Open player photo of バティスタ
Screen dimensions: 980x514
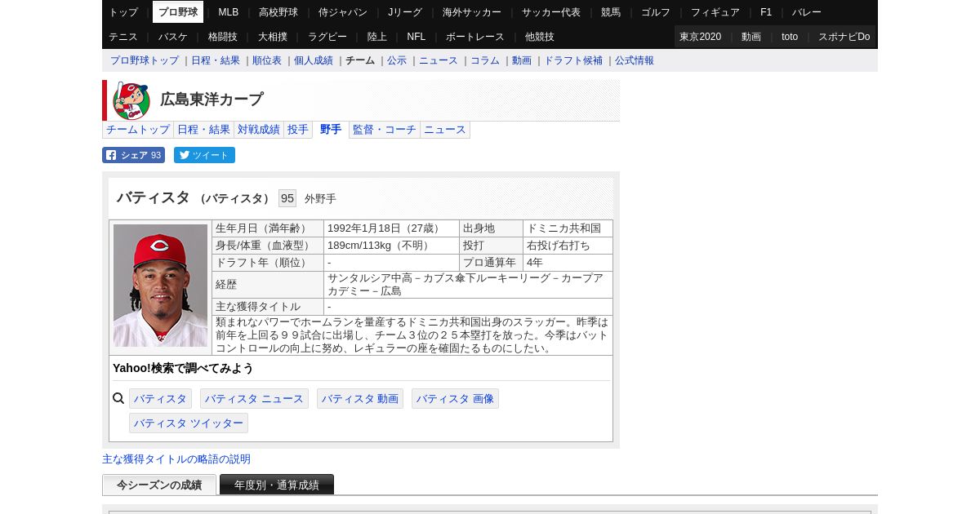(160, 286)
